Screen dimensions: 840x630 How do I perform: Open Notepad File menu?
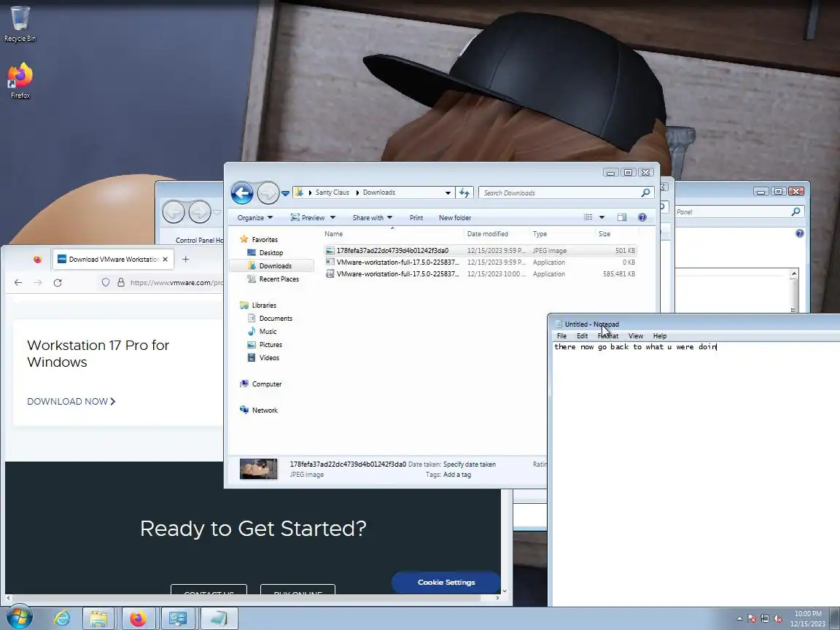[561, 336]
